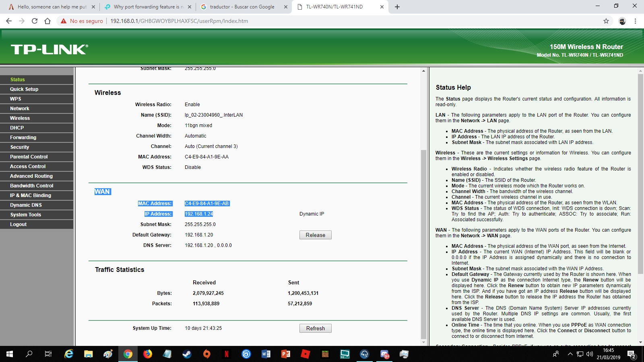Show hidden system tray icons

570,354
